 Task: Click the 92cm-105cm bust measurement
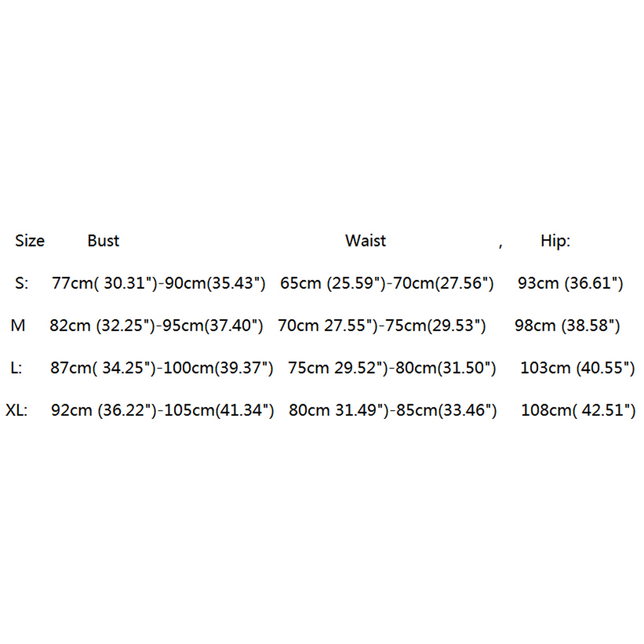pos(163,410)
